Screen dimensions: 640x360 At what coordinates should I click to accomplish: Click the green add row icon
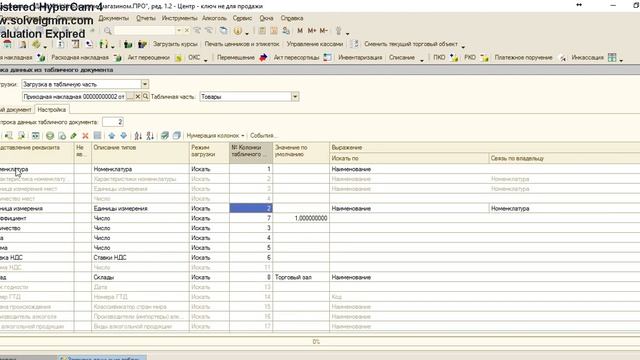[50, 136]
